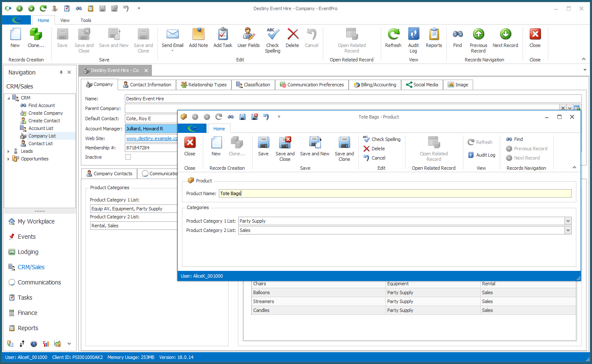This screenshot has height=364, width=592.
Task: Toggle the Inactive checkbox
Action: coord(128,157)
